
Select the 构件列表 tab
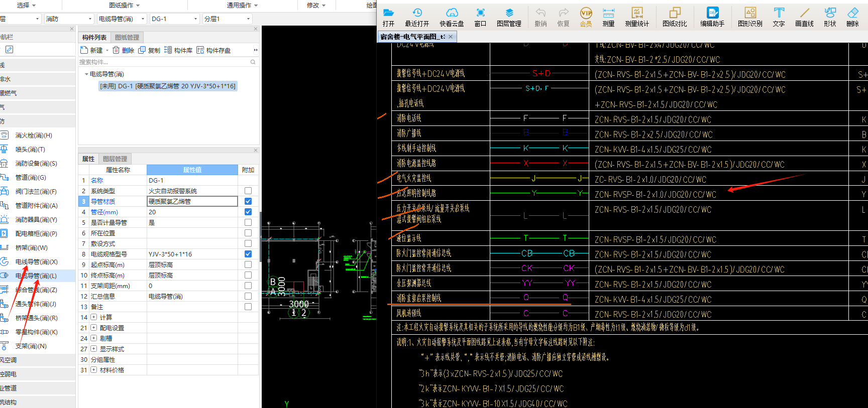pyautogui.click(x=94, y=37)
